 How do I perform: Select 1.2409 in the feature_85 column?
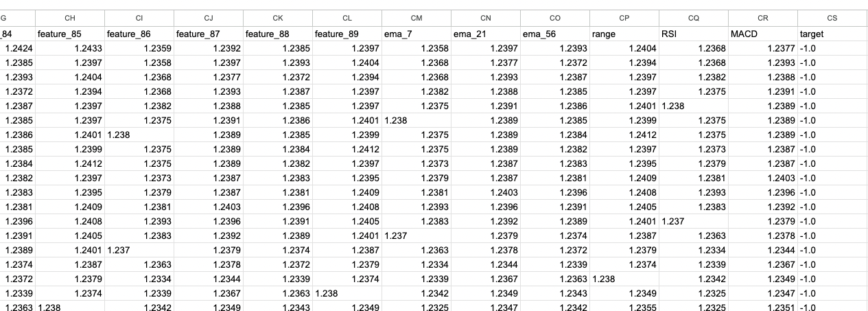click(x=70, y=207)
